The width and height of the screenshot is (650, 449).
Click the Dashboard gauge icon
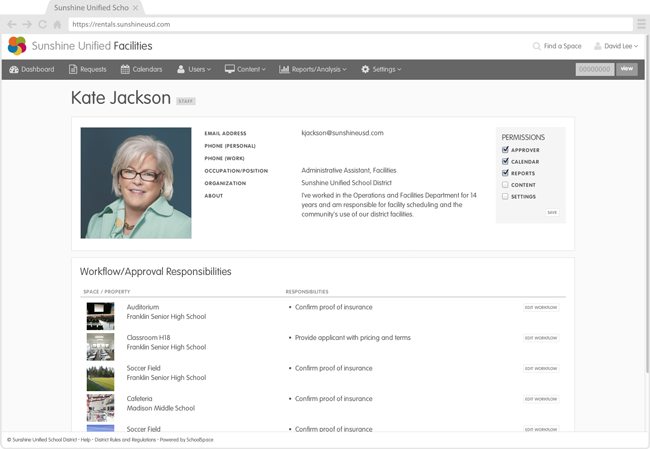pos(14,69)
